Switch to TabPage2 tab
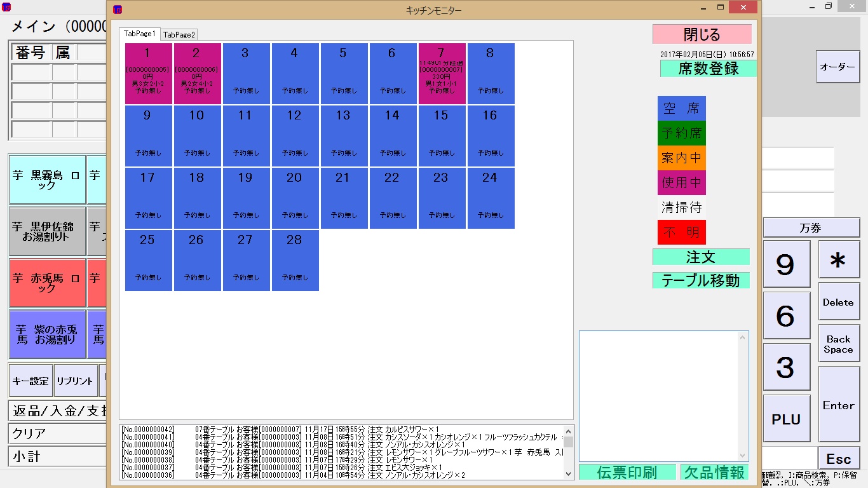 click(179, 34)
